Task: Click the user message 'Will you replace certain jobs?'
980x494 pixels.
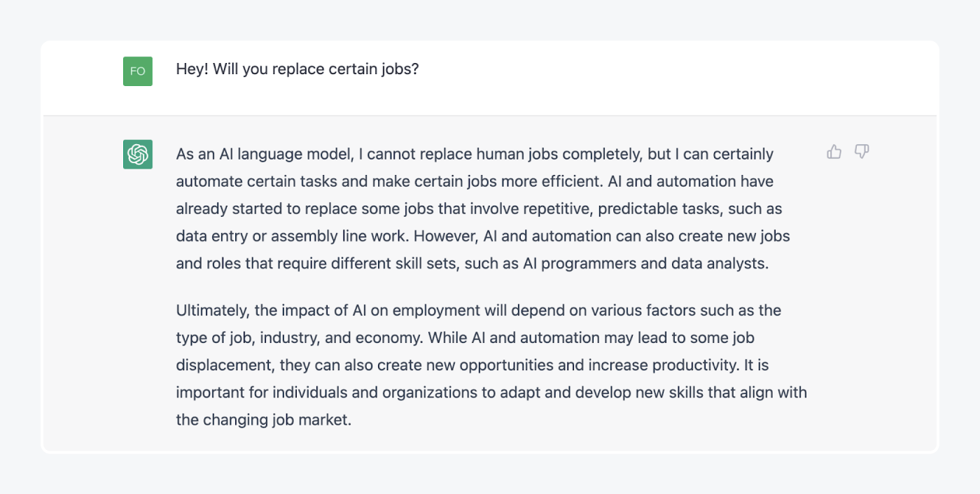Action: 316,69
